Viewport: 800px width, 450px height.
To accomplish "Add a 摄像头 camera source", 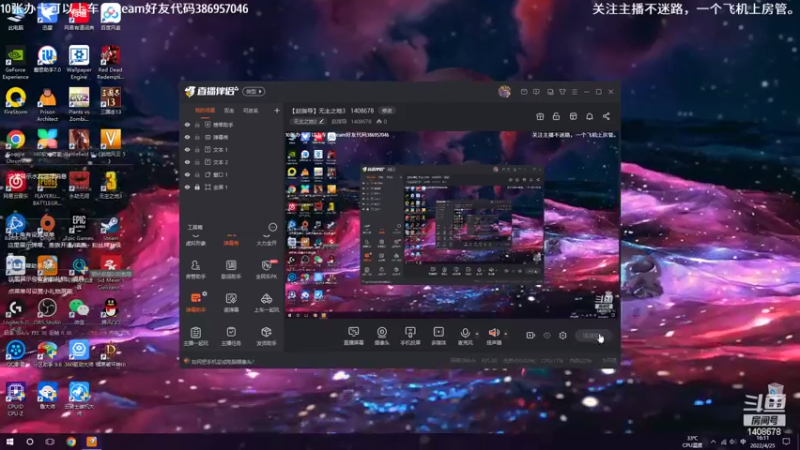I will coord(382,336).
